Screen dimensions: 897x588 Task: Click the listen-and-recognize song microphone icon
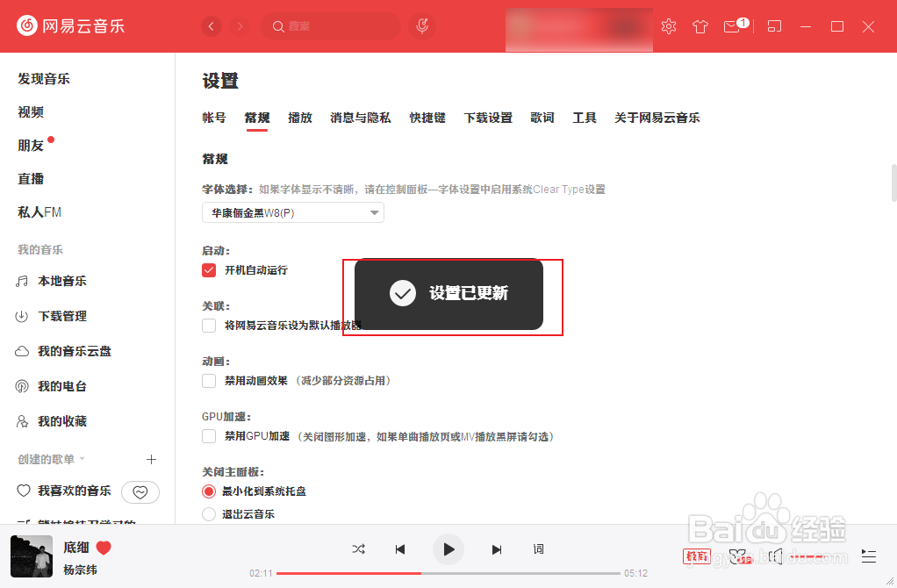tap(421, 25)
